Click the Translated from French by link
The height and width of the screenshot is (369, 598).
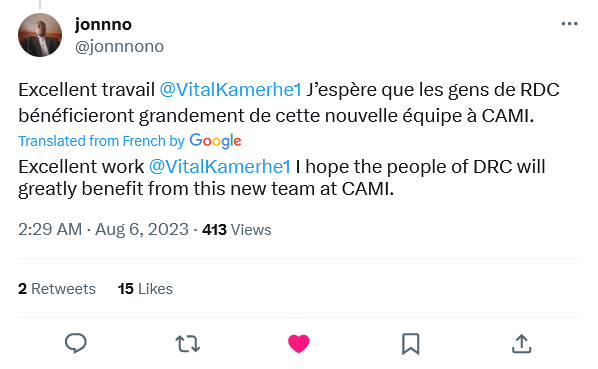pos(101,141)
